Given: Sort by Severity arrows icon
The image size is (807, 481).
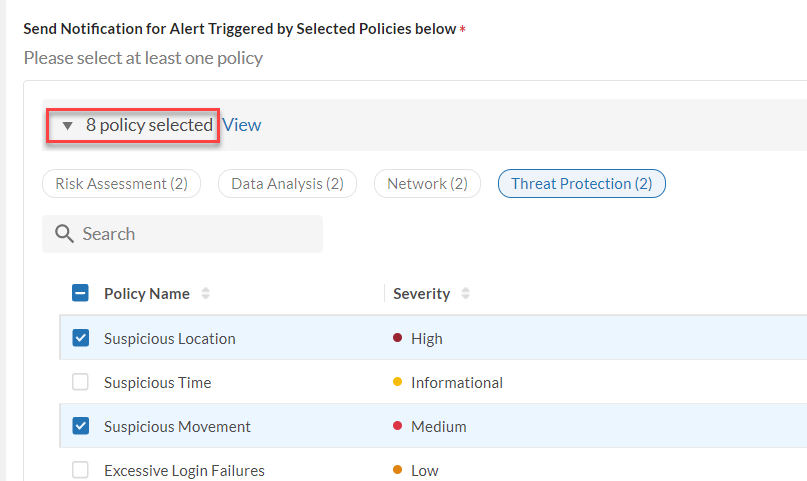Looking at the screenshot, I should 465,294.
